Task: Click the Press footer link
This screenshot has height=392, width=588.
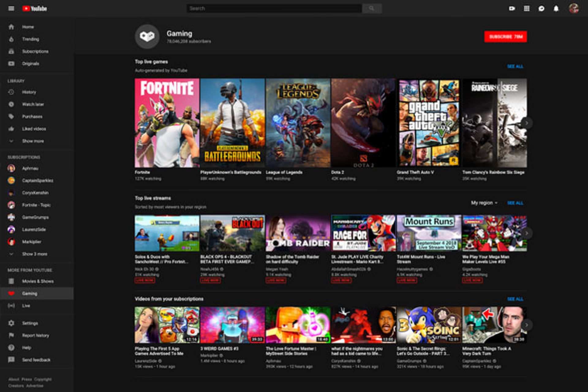Action: [x=27, y=379]
